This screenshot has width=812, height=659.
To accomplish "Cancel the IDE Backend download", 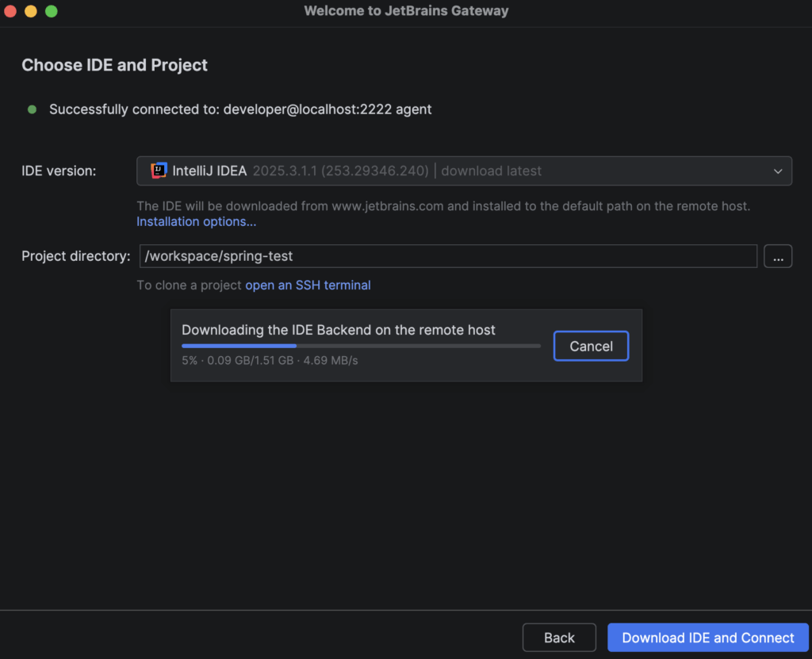I will point(591,346).
